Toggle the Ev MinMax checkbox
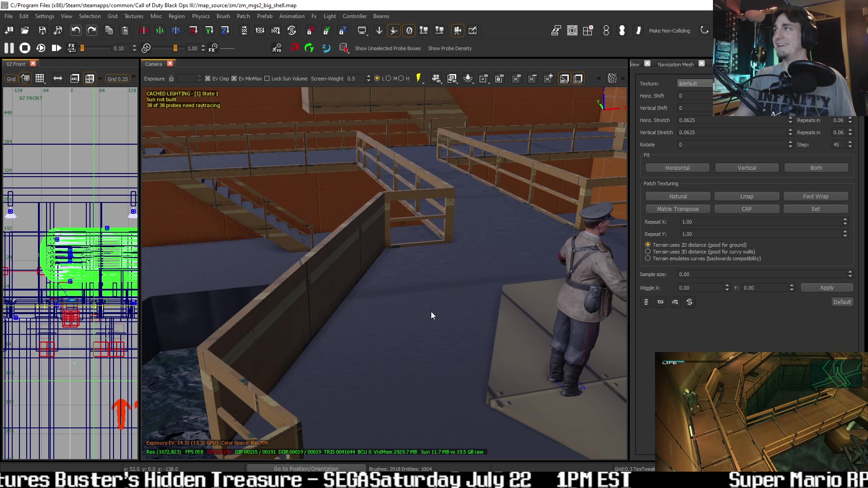 235,78
